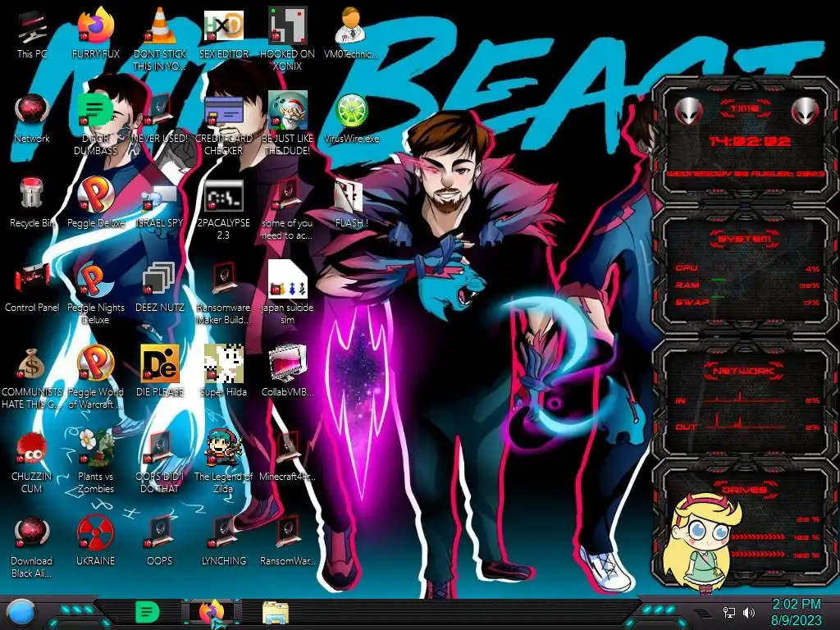Click the right alien head on the widget

click(805, 112)
